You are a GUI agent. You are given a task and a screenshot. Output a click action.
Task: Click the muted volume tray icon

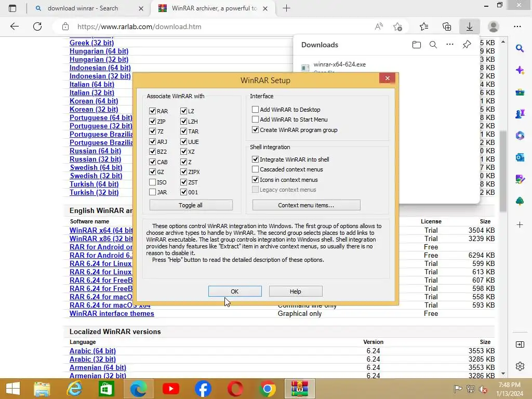483,389
